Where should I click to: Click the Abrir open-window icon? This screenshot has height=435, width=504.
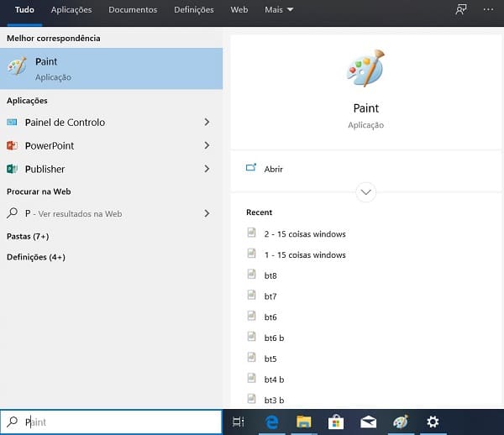pyautogui.click(x=251, y=168)
